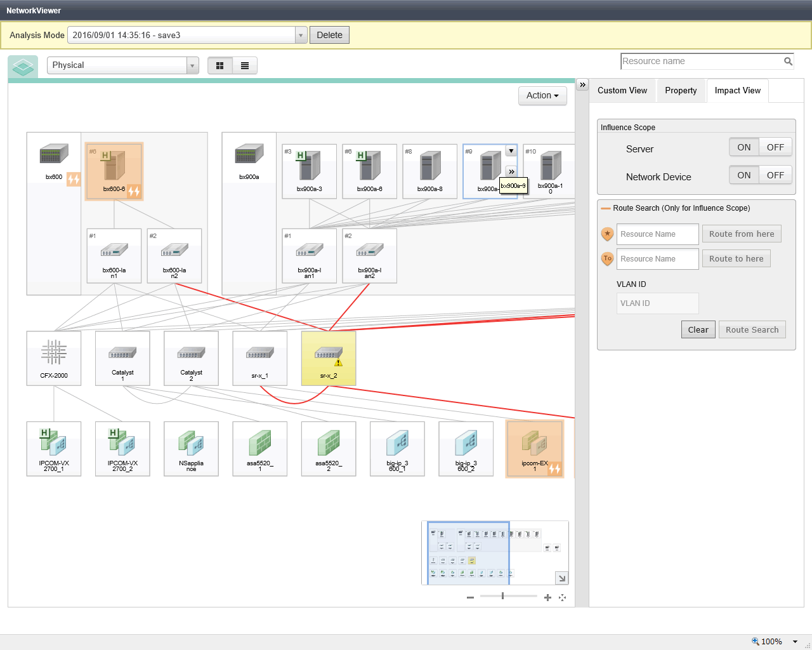
Task: Focus the route start Resource Name field
Action: (658, 234)
